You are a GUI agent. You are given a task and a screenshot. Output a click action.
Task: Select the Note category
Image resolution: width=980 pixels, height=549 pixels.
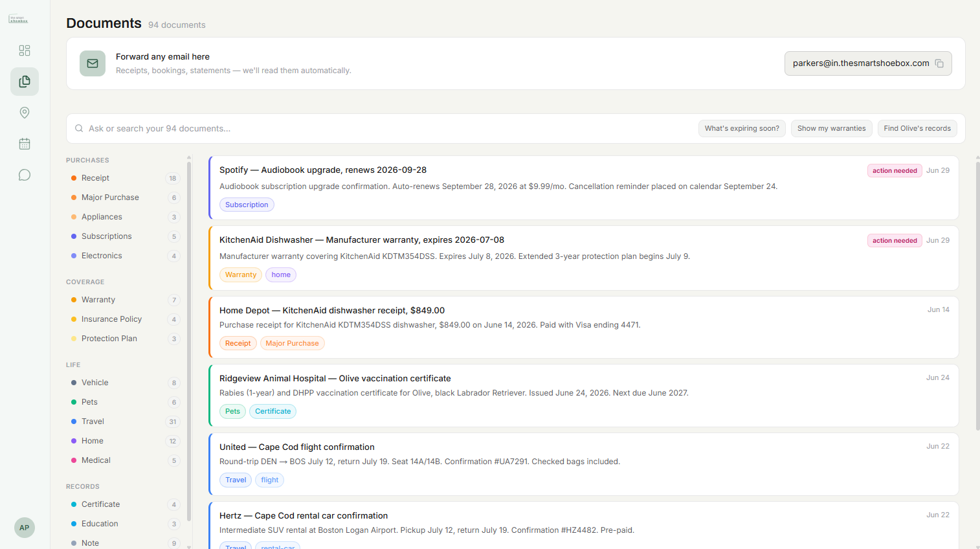click(x=124, y=543)
